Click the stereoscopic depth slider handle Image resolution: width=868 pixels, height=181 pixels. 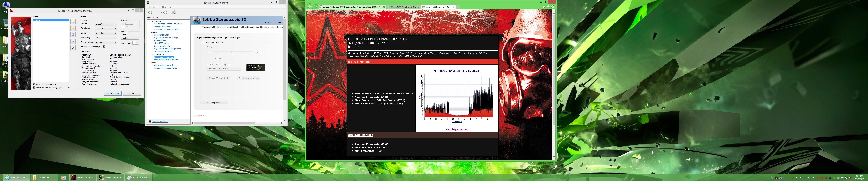click(x=232, y=52)
